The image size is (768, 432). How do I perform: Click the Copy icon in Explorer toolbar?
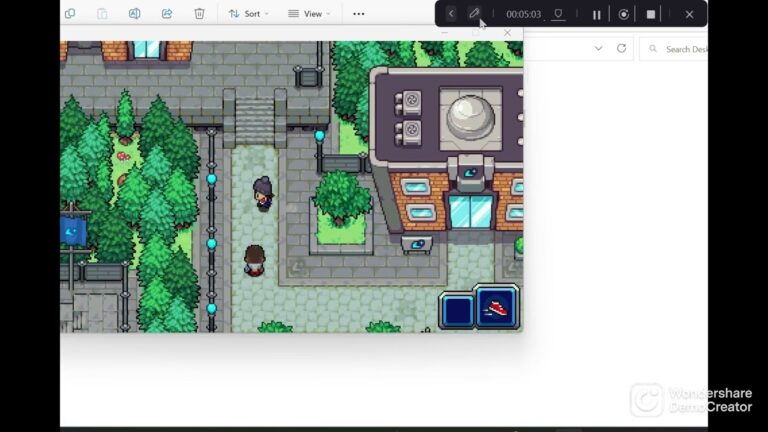(70, 14)
